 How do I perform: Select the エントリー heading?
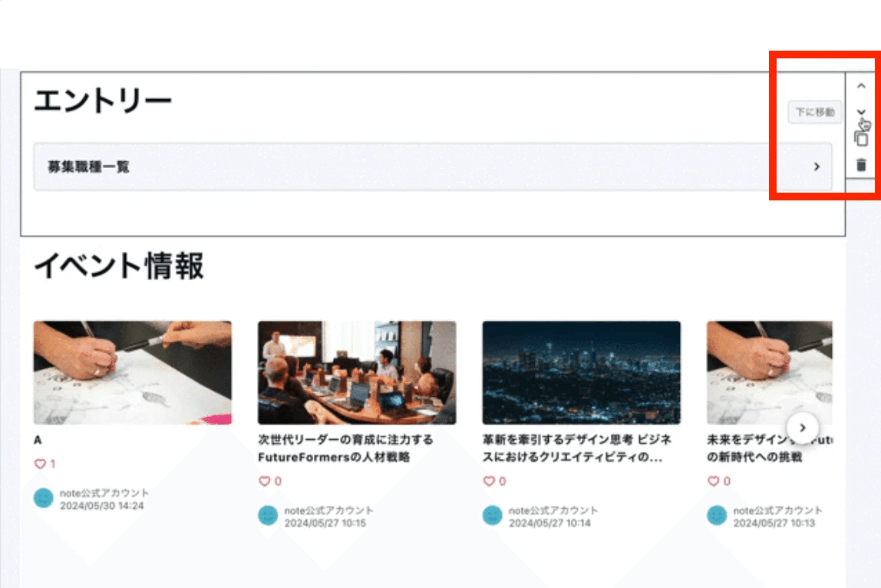coord(103,102)
